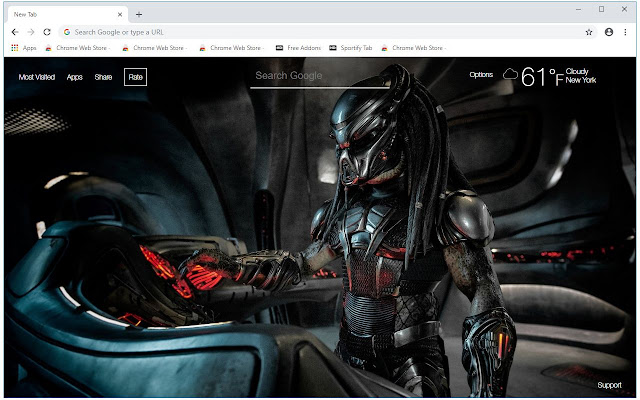The image size is (640, 400).
Task: Open the last Chrome Web Store bookmark
Action: pyautogui.click(x=413, y=48)
